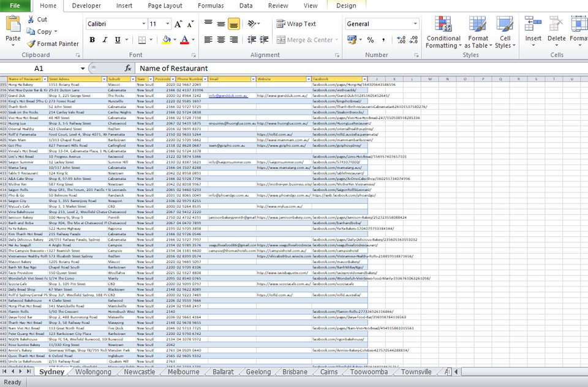
Task: Click Decrease Indent icon
Action: pos(252,40)
